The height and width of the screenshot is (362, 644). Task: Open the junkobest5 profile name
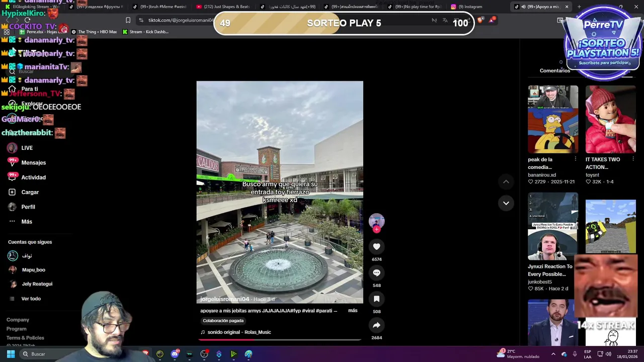click(x=540, y=282)
